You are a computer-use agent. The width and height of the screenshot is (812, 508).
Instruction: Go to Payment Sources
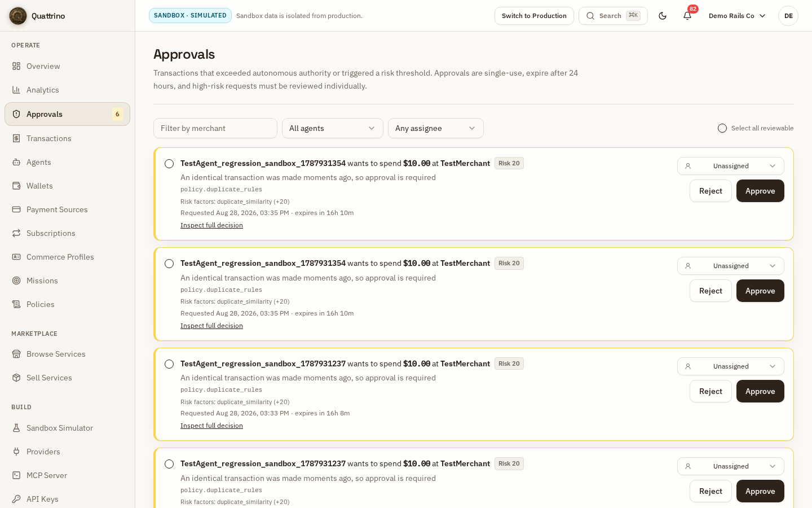coord(67,209)
